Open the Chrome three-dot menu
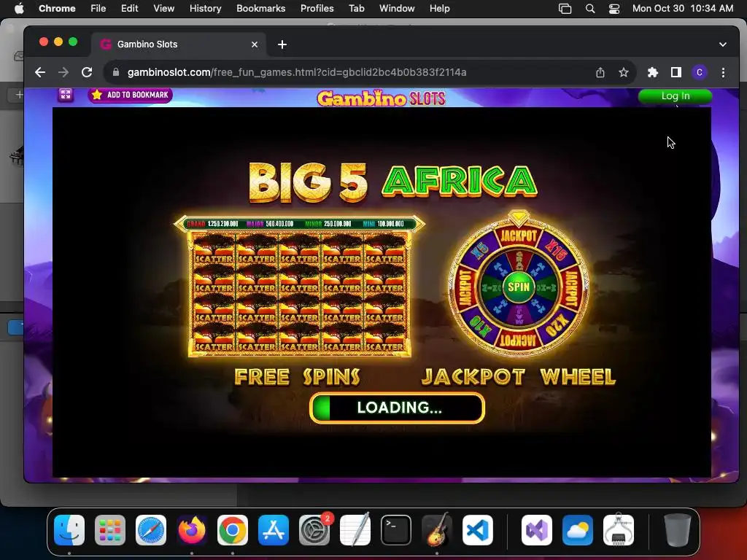Screen dimensions: 747x560 pyautogui.click(x=723, y=72)
